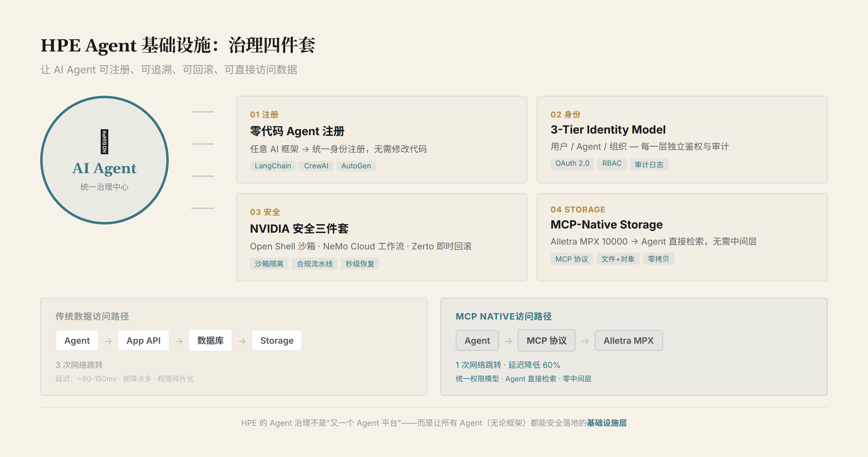Select the 零拷贝 tag
The image size is (868, 457).
[658, 259]
